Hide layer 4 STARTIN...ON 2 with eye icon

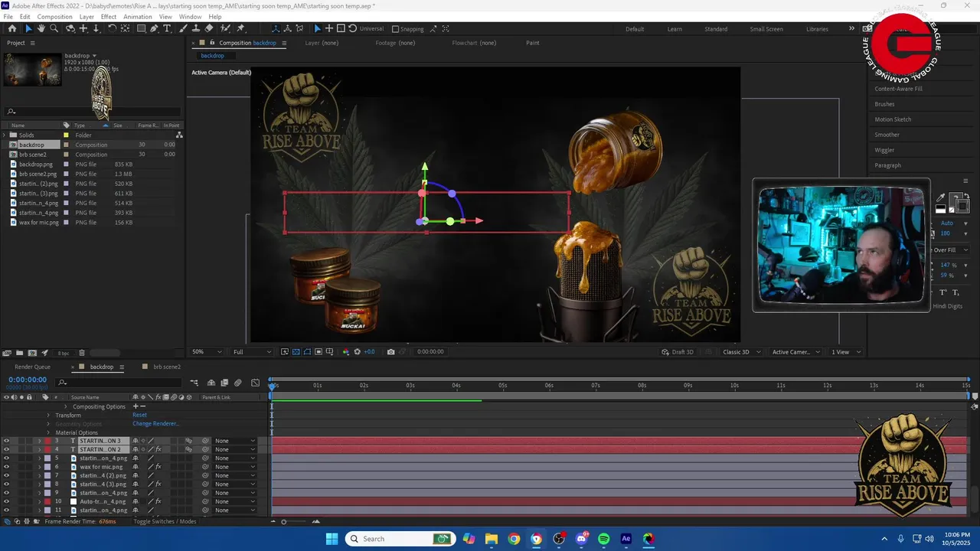(6, 449)
